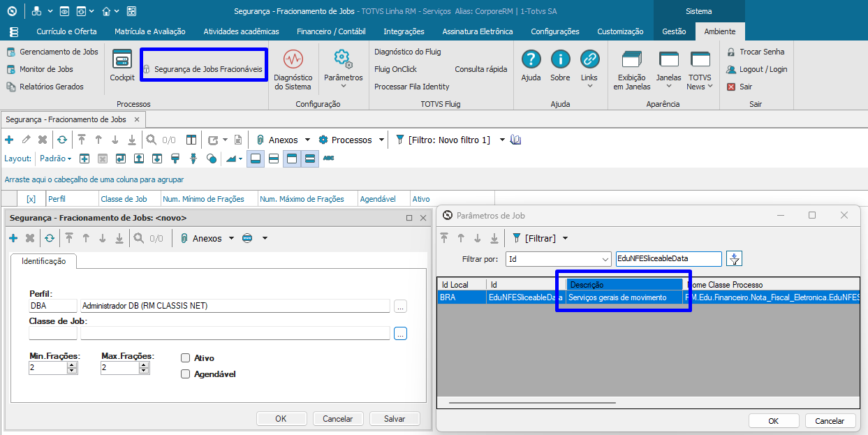Open the Filtrar por Id combo box
The height and width of the screenshot is (435, 868).
point(559,259)
